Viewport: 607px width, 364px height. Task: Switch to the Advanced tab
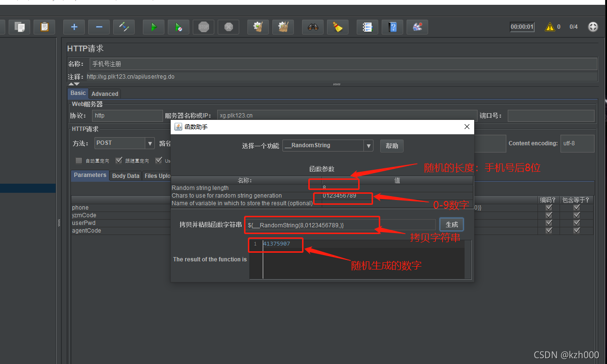point(105,94)
